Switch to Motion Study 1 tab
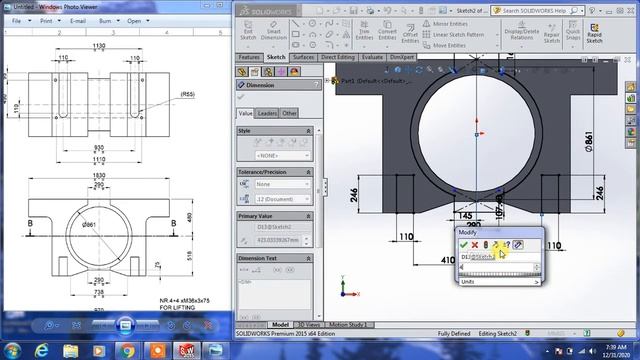This screenshot has width=640, height=360. [348, 325]
